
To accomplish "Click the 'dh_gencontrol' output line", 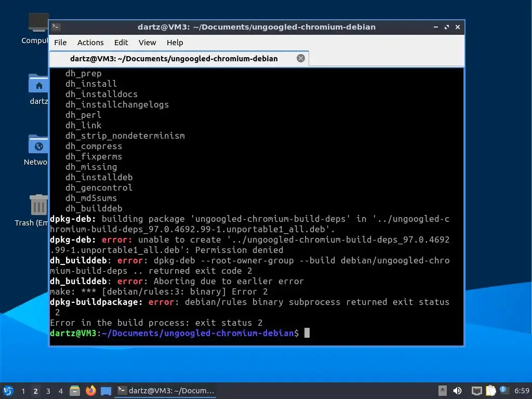I will coord(99,188).
